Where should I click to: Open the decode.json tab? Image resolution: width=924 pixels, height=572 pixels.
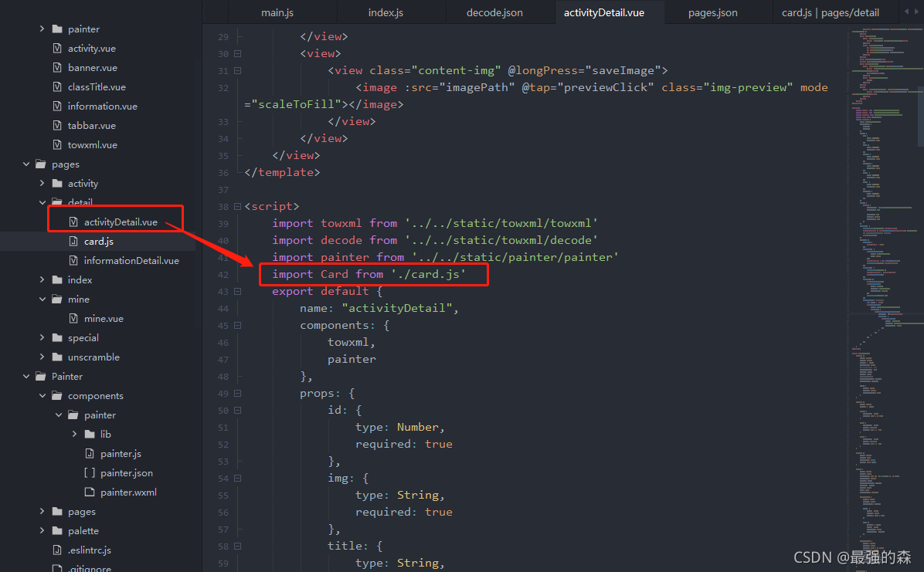494,12
